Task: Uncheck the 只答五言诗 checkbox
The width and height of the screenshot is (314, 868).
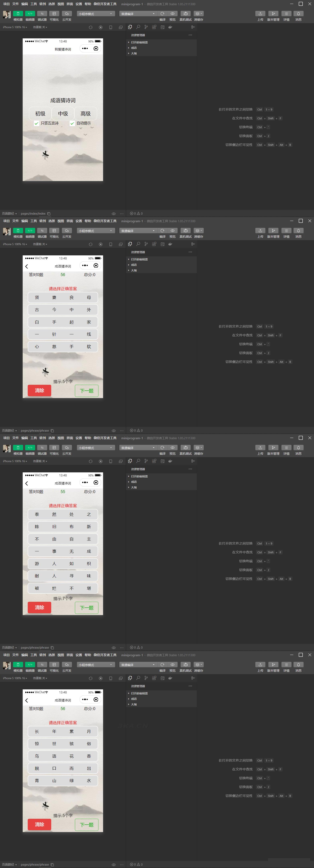Action: point(36,123)
